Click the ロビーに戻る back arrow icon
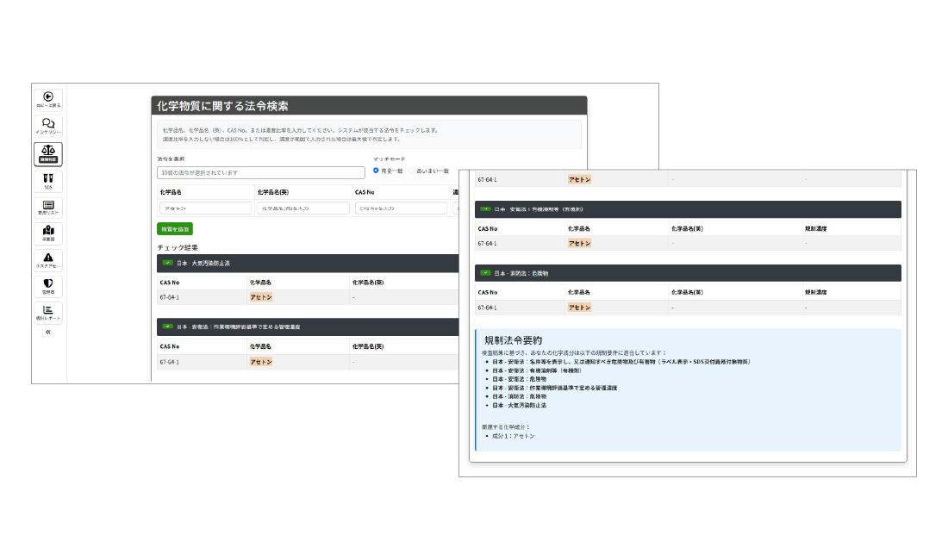The width and height of the screenshot is (948, 560). pyautogui.click(x=48, y=96)
